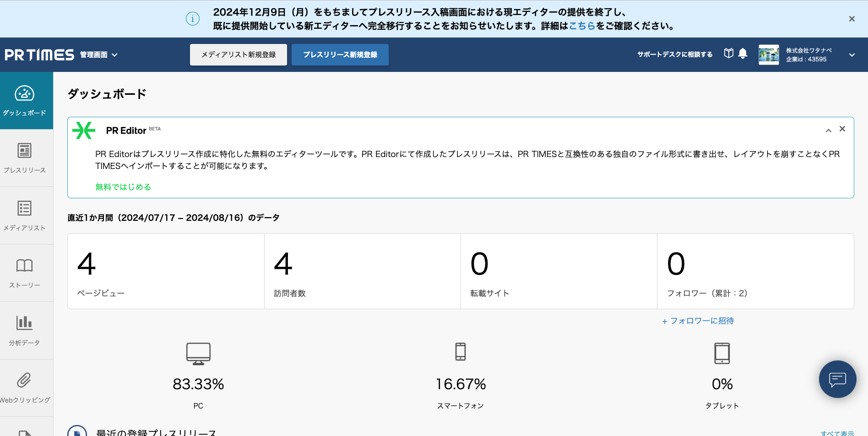The image size is (868, 436).
Task: Open the ダッシュボード sidebar icon
Action: [25, 100]
